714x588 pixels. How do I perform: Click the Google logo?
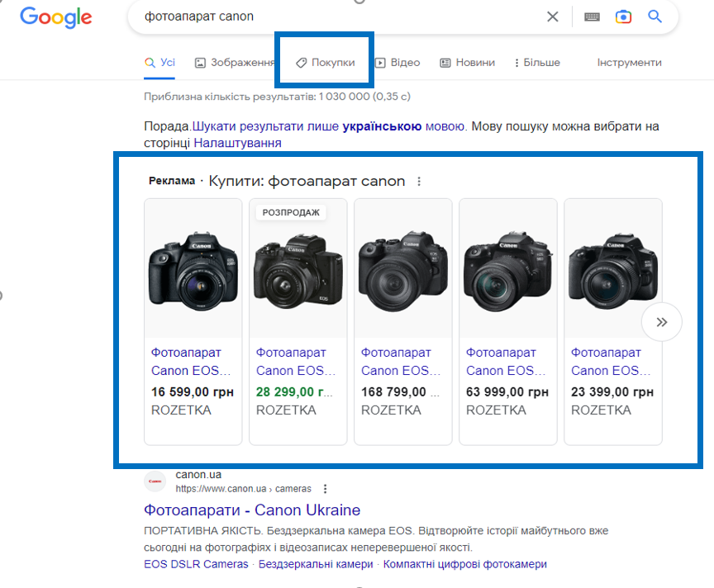tap(56, 17)
